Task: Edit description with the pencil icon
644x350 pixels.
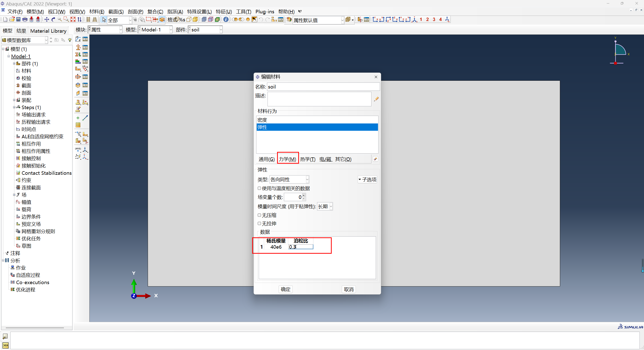Action: click(x=376, y=99)
